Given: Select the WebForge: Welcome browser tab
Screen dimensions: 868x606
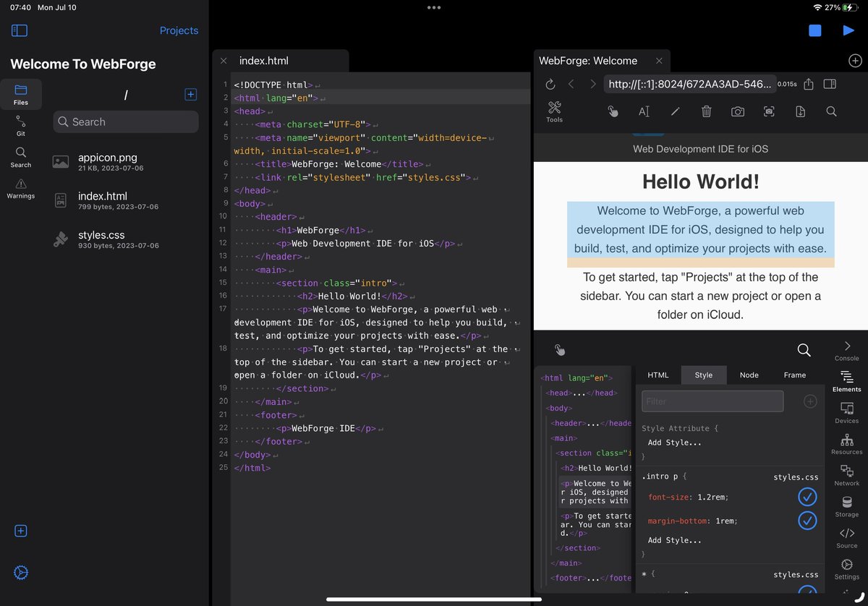Looking at the screenshot, I should click(588, 61).
